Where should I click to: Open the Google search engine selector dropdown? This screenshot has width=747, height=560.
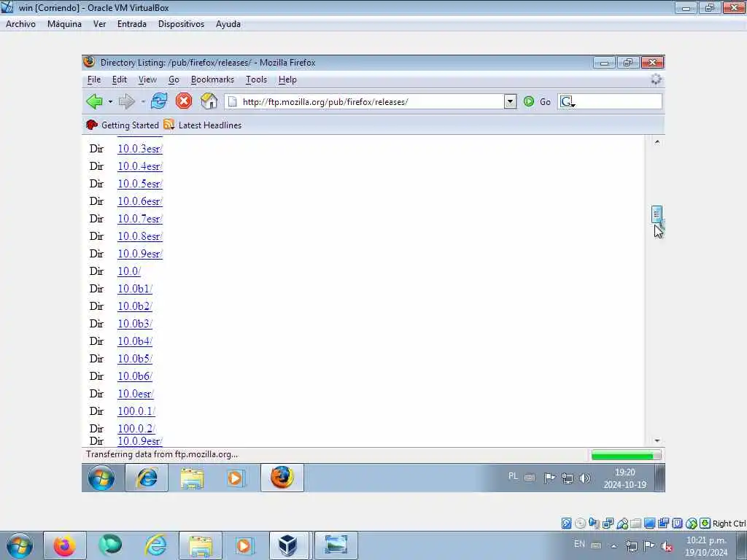pyautogui.click(x=567, y=101)
